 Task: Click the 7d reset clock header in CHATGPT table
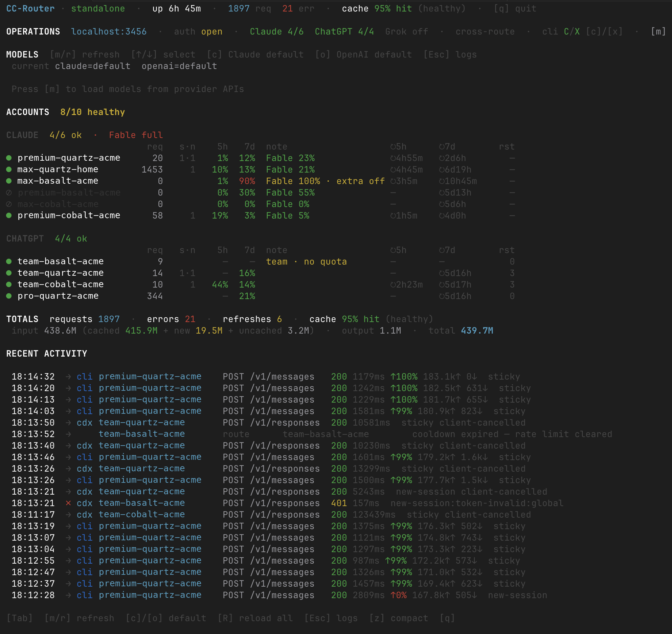pos(447,250)
